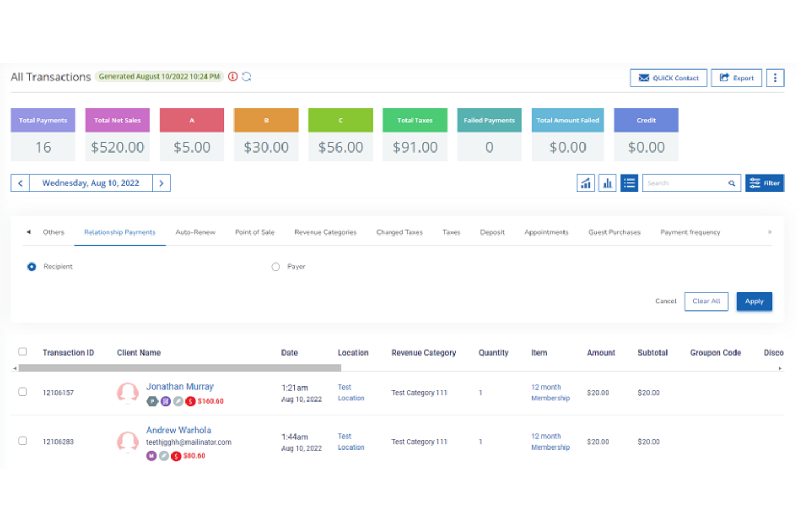Click Cancel in the filter panel
Image resolution: width=798 pixels, height=532 pixels.
click(665, 301)
